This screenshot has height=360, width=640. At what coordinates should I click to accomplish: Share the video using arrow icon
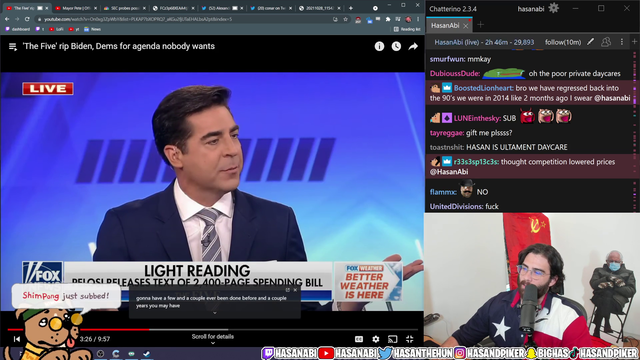click(413, 46)
